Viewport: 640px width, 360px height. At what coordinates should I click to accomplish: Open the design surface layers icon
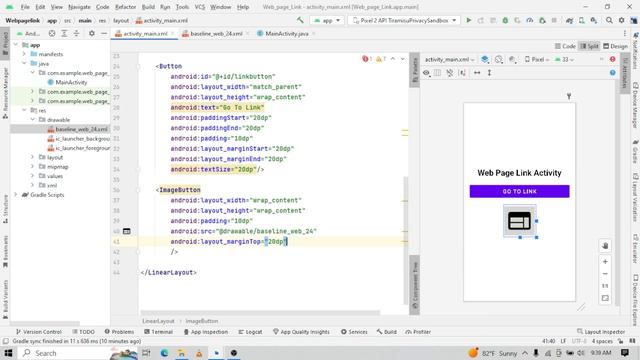click(484, 59)
